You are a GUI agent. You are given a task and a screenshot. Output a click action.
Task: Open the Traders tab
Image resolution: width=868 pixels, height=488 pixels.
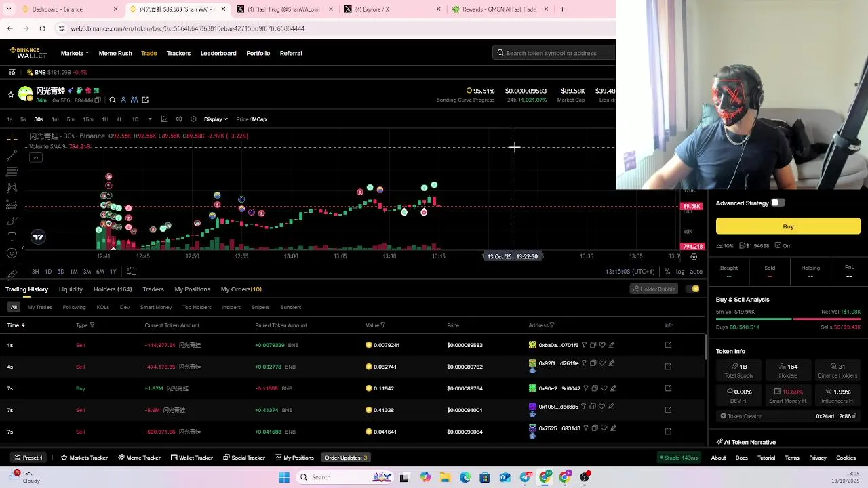tap(153, 289)
